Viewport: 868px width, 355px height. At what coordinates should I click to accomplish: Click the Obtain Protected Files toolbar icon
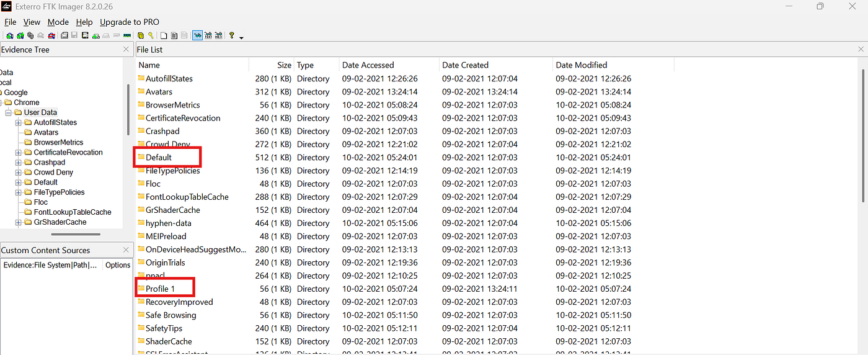[141, 35]
